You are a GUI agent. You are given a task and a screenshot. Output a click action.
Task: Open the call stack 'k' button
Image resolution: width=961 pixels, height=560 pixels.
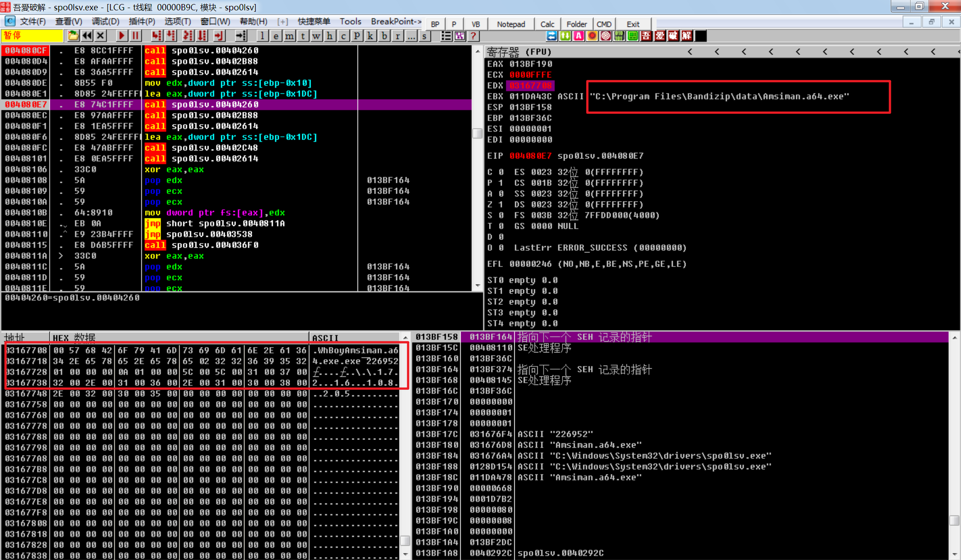coord(370,36)
